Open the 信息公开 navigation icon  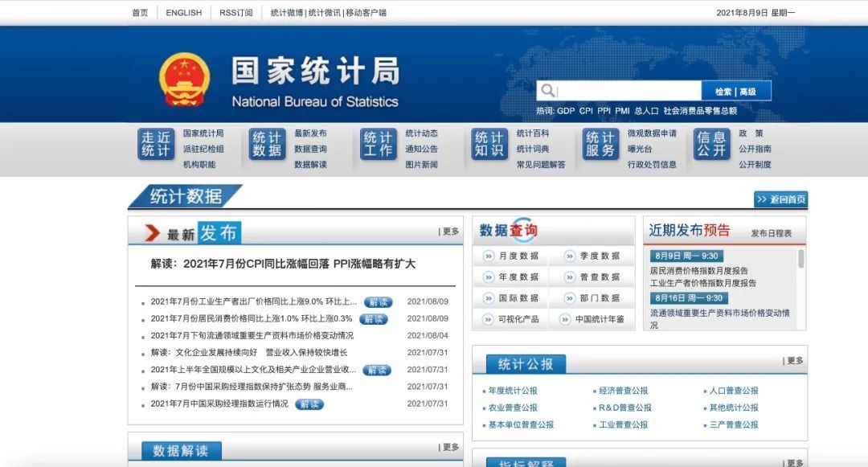[x=711, y=145]
